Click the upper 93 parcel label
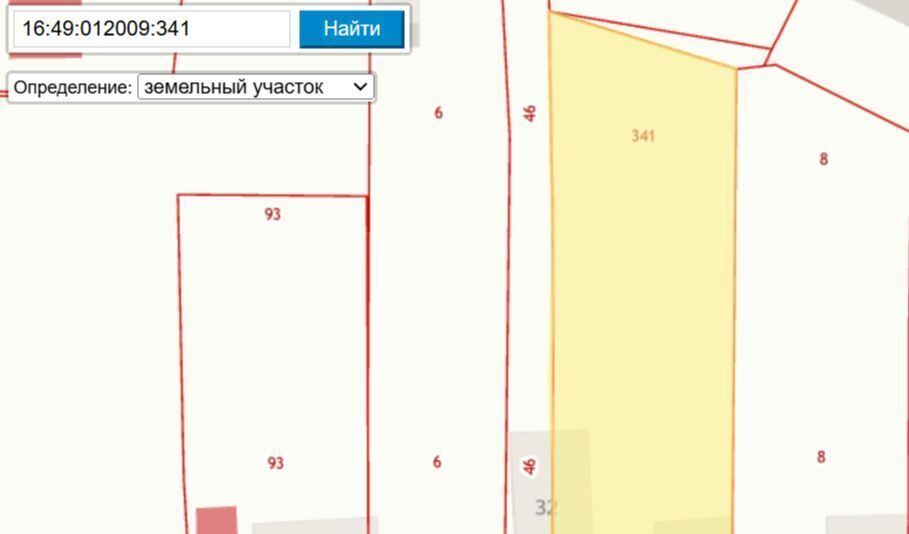This screenshot has height=534, width=909. (x=272, y=214)
